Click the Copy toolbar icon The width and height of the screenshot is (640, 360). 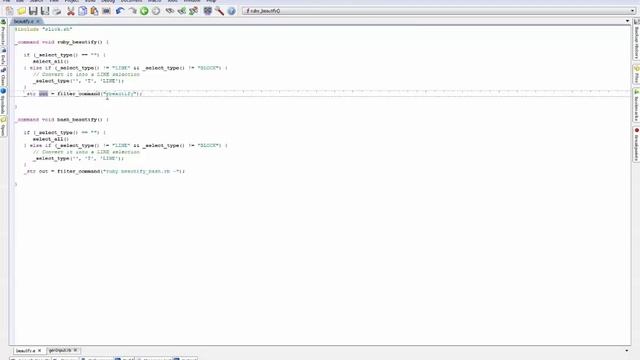pyautogui.click(x=82, y=11)
